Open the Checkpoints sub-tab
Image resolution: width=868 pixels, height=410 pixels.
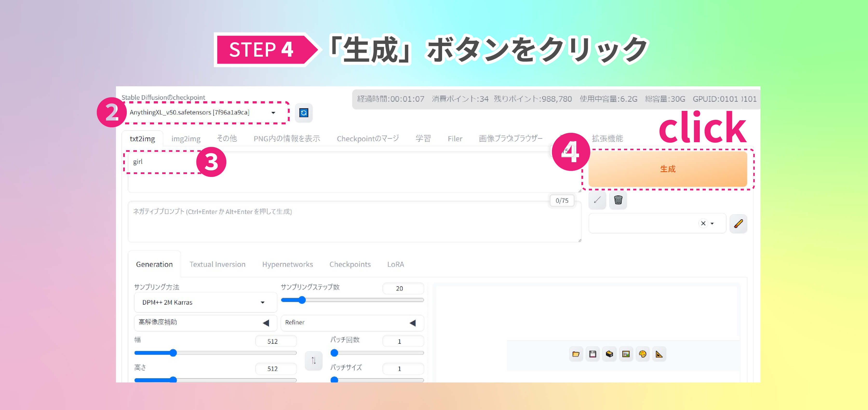350,264
